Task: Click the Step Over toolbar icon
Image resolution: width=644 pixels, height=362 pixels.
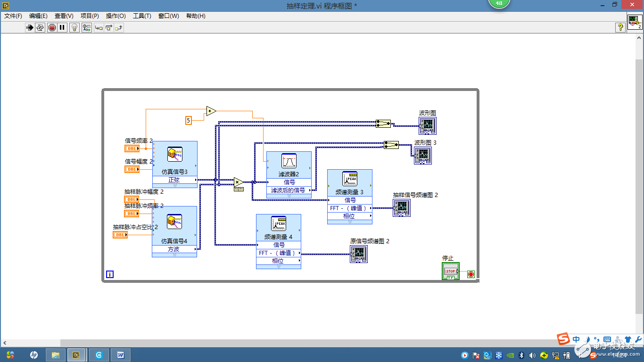Action: pos(109,28)
